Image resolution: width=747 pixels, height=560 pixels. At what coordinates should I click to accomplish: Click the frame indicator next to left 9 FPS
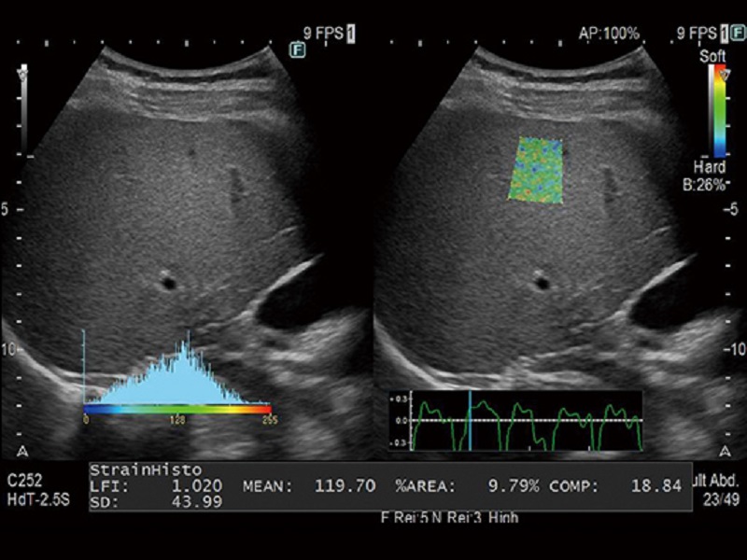351,33
